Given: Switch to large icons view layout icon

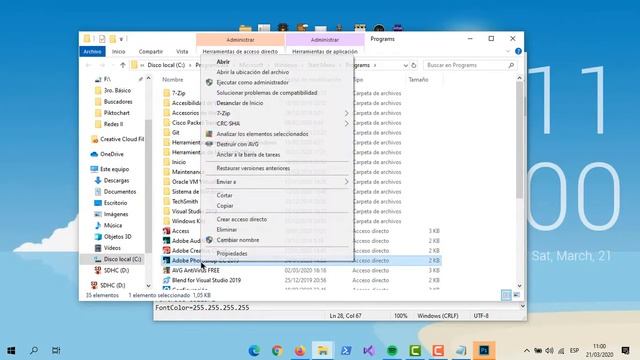Looking at the screenshot, I should pos(516,295).
